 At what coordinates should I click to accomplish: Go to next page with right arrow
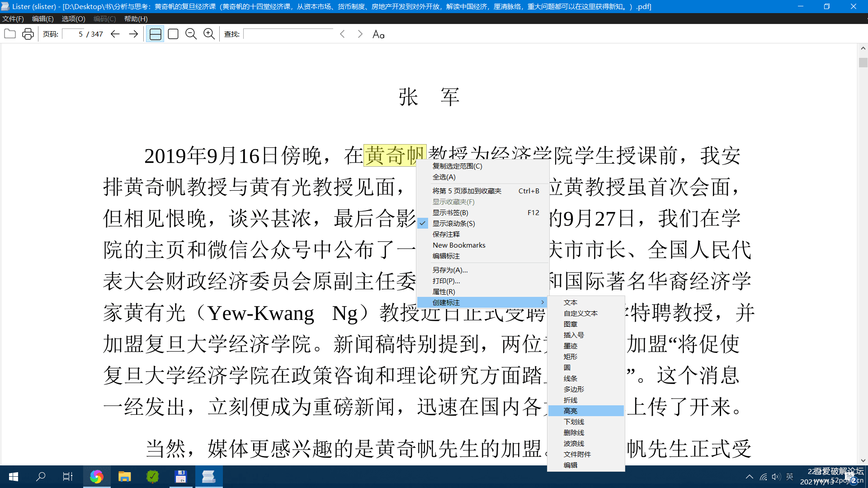pyautogui.click(x=133, y=34)
